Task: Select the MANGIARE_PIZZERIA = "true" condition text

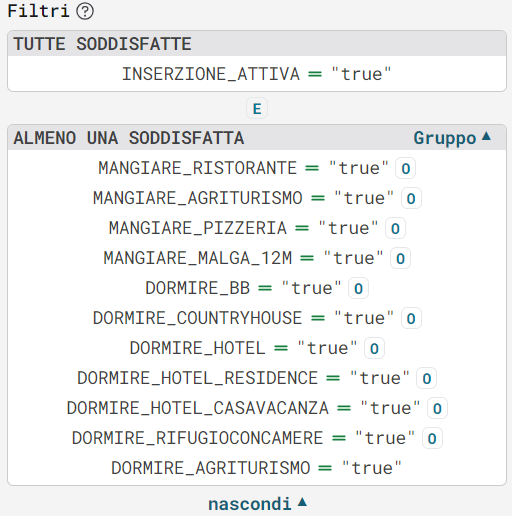Action: 244,228
